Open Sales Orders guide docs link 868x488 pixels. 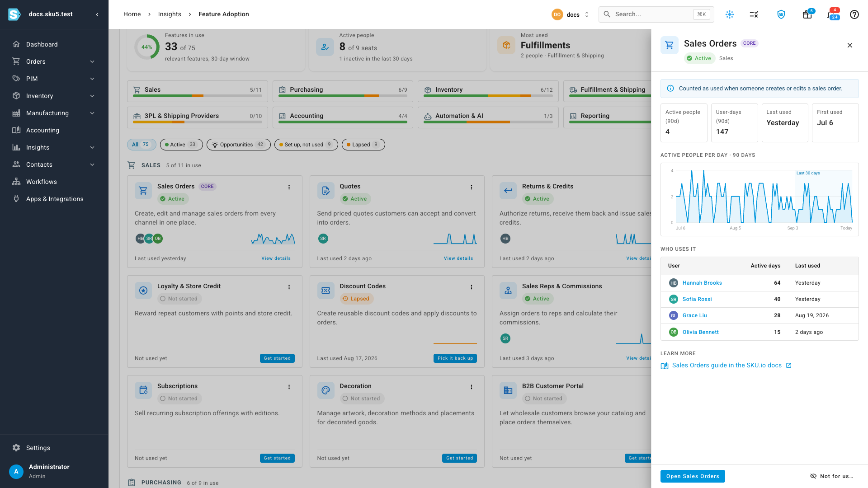[x=726, y=366]
